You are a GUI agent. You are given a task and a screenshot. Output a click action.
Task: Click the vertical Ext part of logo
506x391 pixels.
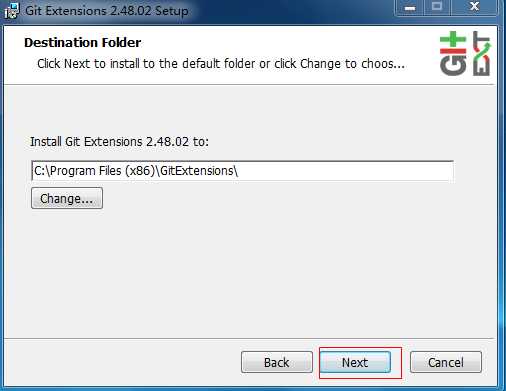[x=482, y=53]
